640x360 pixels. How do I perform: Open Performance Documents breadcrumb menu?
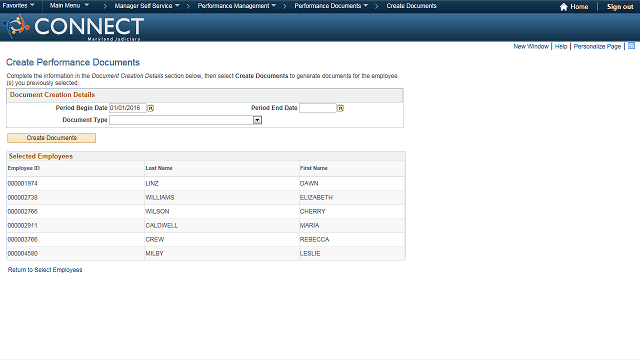coord(331,6)
